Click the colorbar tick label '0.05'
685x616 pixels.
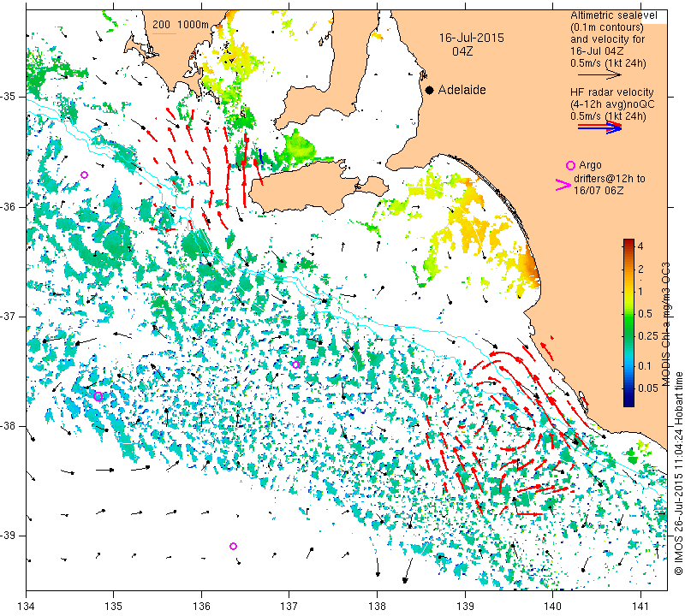tap(647, 388)
